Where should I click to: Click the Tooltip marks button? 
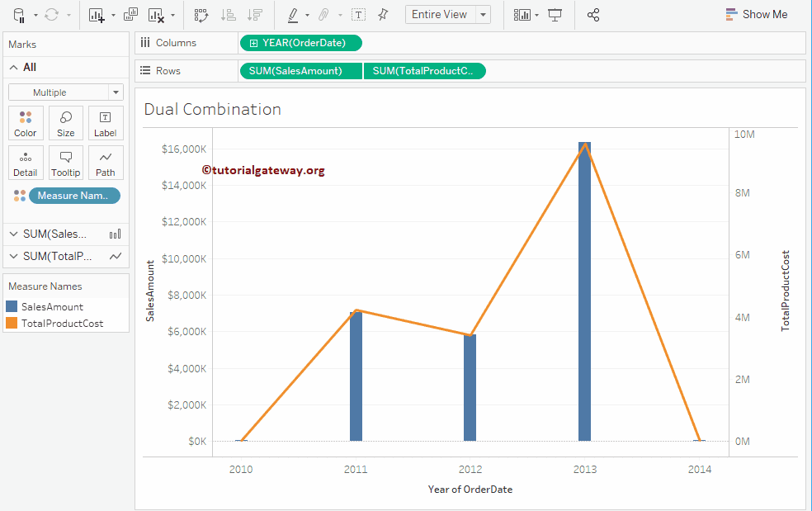(66, 163)
